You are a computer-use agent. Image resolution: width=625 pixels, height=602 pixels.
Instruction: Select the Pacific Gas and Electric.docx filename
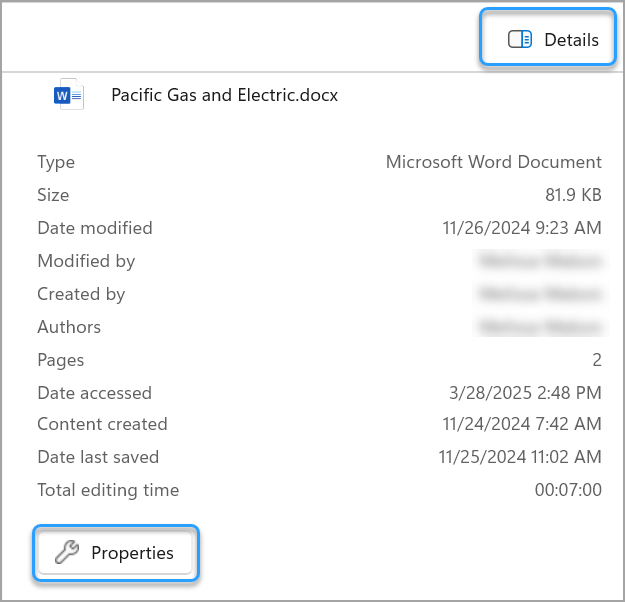(224, 96)
